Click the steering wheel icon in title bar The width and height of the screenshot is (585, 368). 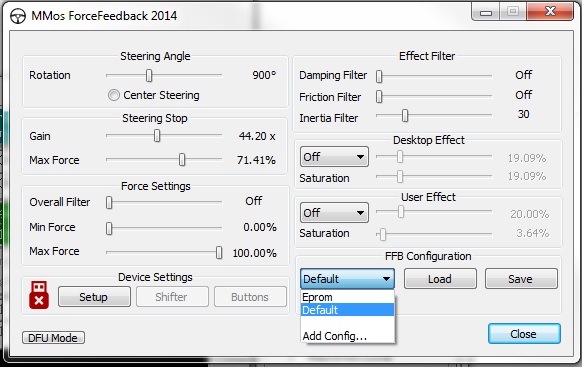(18, 16)
